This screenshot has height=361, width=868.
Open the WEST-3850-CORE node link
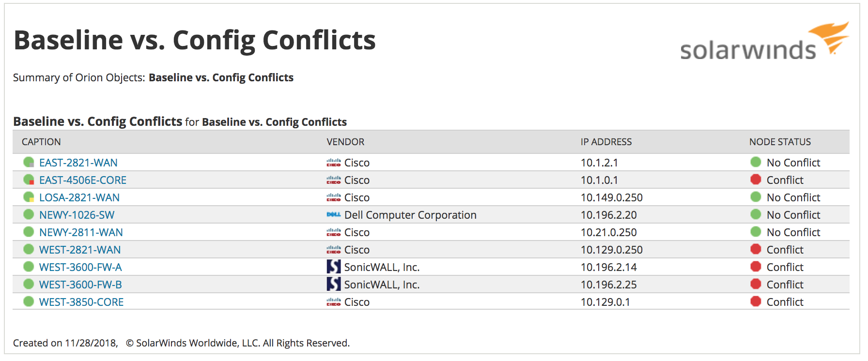[81, 302]
